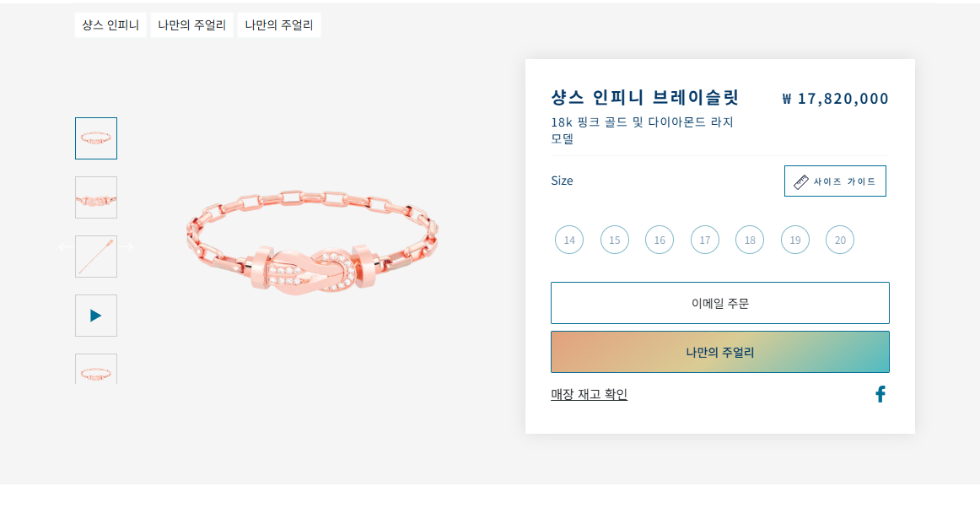Screen dimensions: 980x524
Task: Select size 20 for the bracelet
Action: [x=840, y=240]
